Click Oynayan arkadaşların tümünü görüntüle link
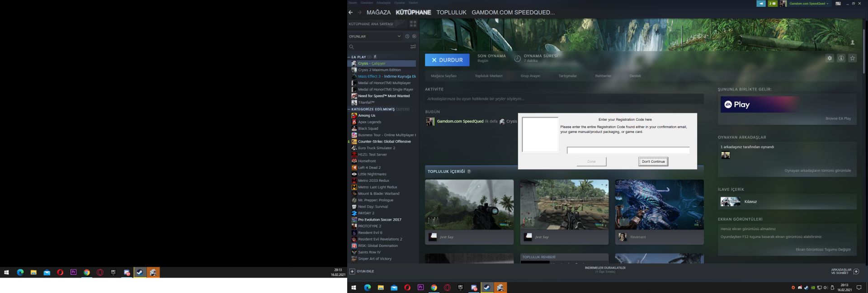This screenshot has height=293, width=868. point(818,170)
